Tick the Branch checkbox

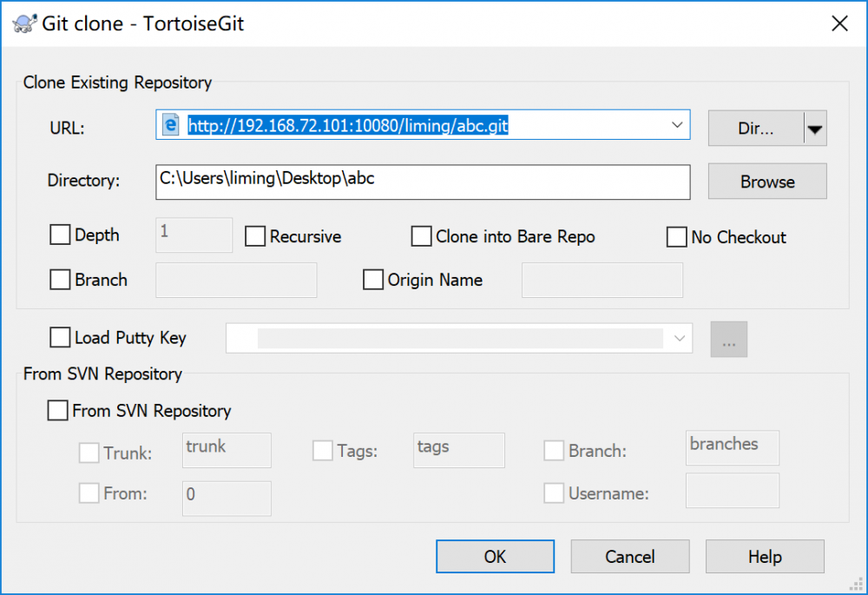[61, 280]
